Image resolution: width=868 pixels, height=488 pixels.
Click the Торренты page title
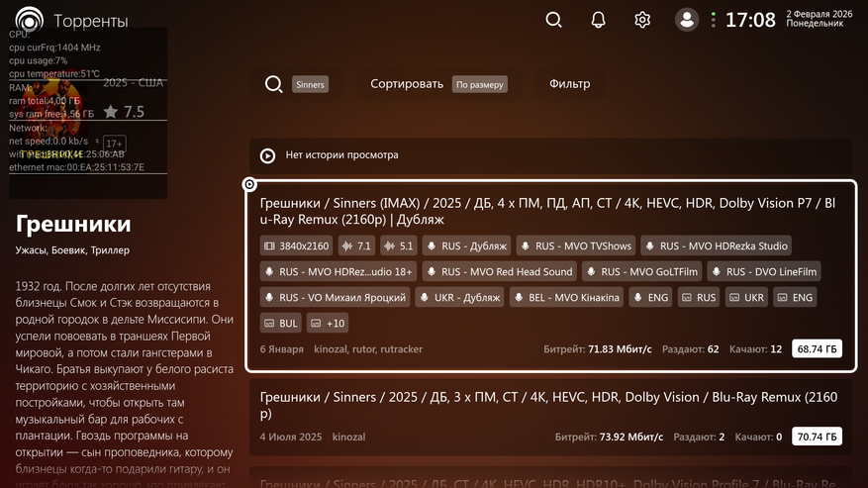click(91, 21)
